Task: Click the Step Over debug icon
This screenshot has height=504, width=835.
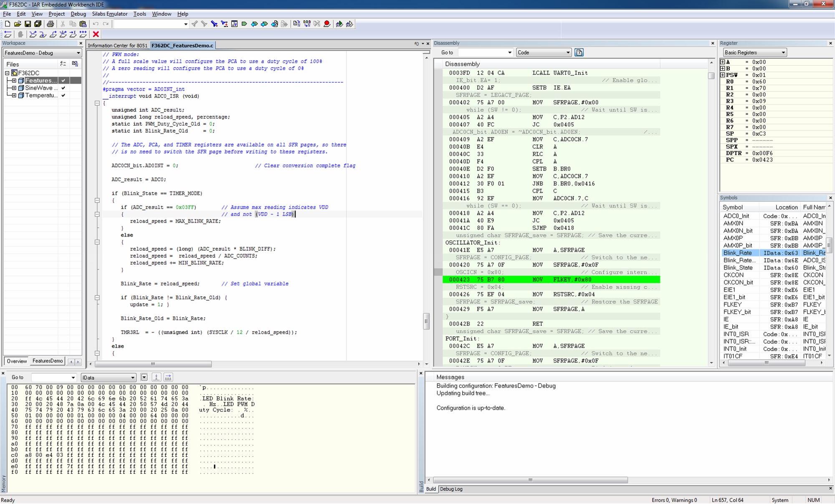Action: 33,34
